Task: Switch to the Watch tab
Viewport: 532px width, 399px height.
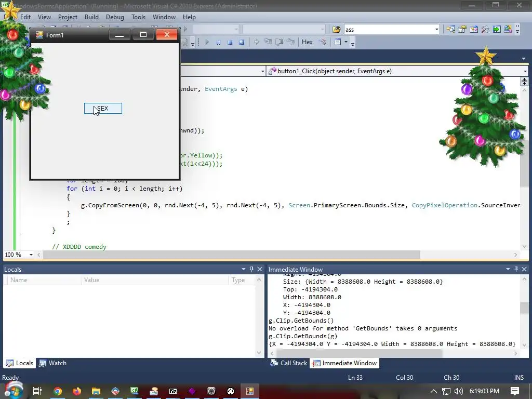Action: [53, 363]
